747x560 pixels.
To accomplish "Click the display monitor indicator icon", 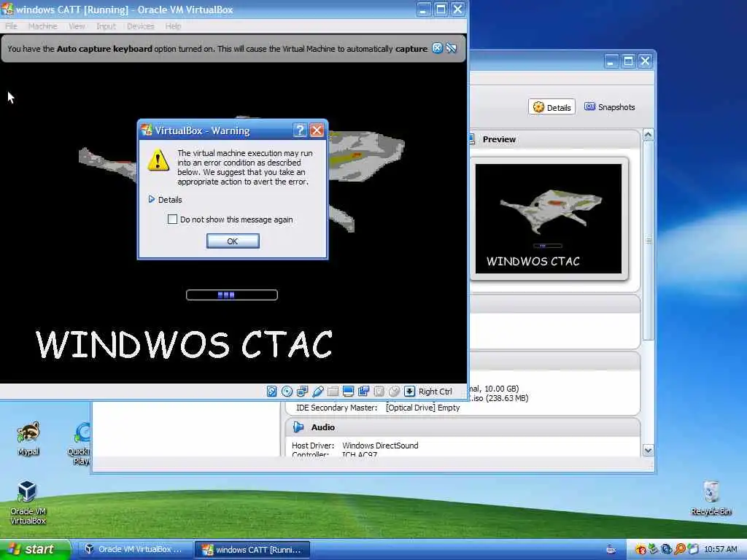I will (x=348, y=392).
